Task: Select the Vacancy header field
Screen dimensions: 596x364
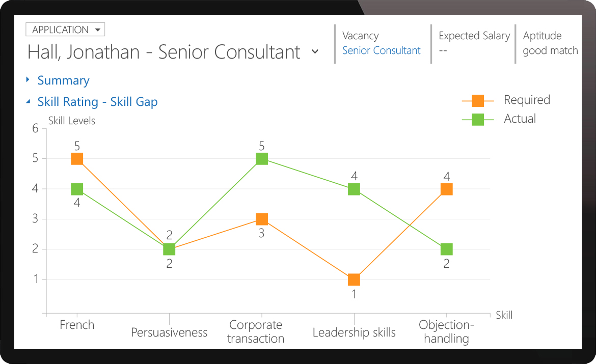Action: (x=360, y=36)
